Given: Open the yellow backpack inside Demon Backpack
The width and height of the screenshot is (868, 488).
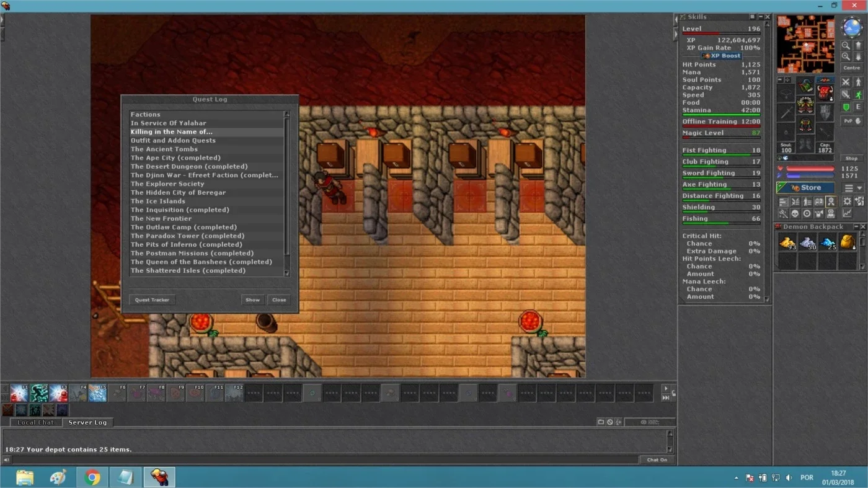Looking at the screenshot, I should (848, 242).
